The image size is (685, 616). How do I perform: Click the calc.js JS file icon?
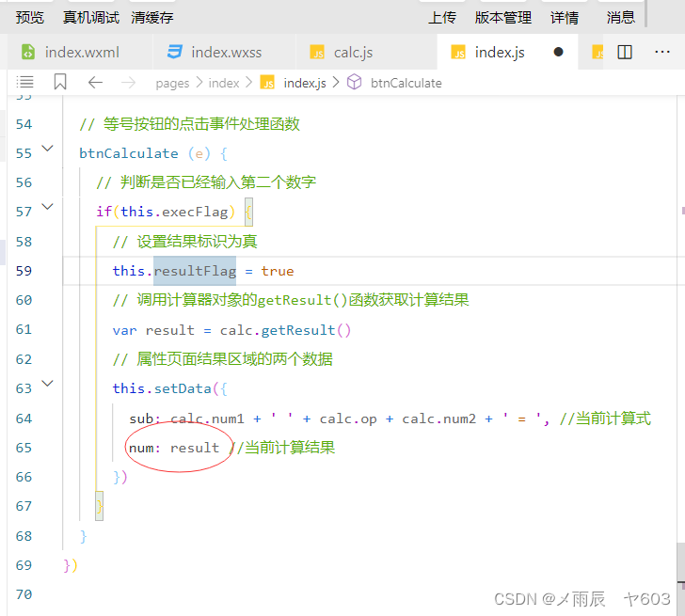click(317, 53)
